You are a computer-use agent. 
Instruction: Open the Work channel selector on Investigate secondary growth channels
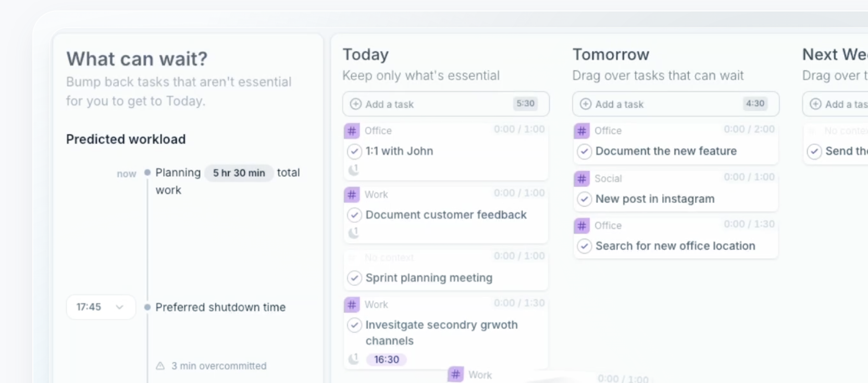pyautogui.click(x=376, y=304)
